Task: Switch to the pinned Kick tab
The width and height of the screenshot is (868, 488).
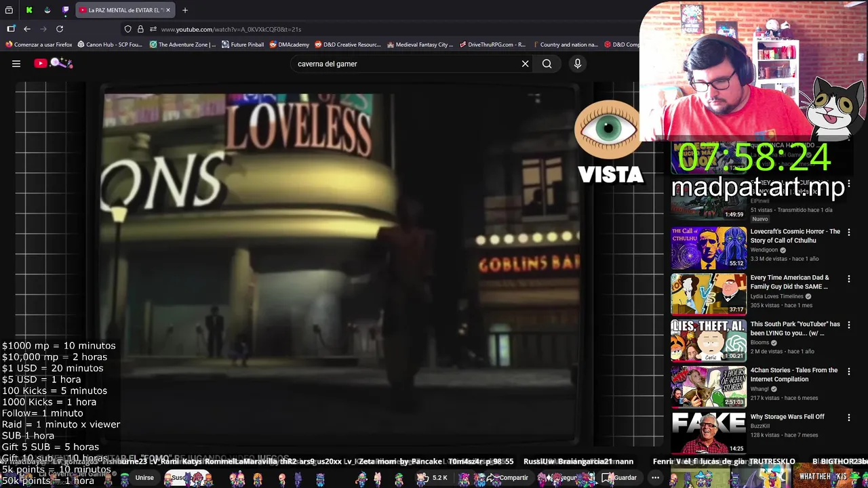Action: coord(29,10)
